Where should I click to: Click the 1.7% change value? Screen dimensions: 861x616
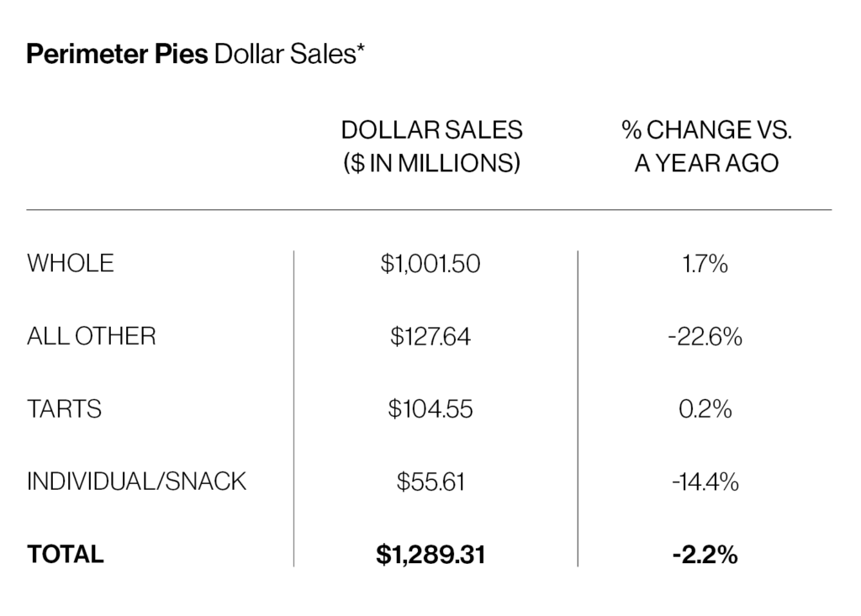coord(706,264)
